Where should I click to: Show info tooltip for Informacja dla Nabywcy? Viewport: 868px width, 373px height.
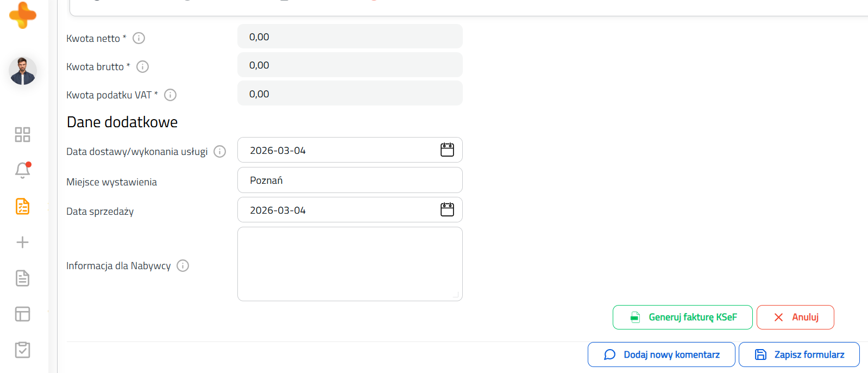click(183, 266)
